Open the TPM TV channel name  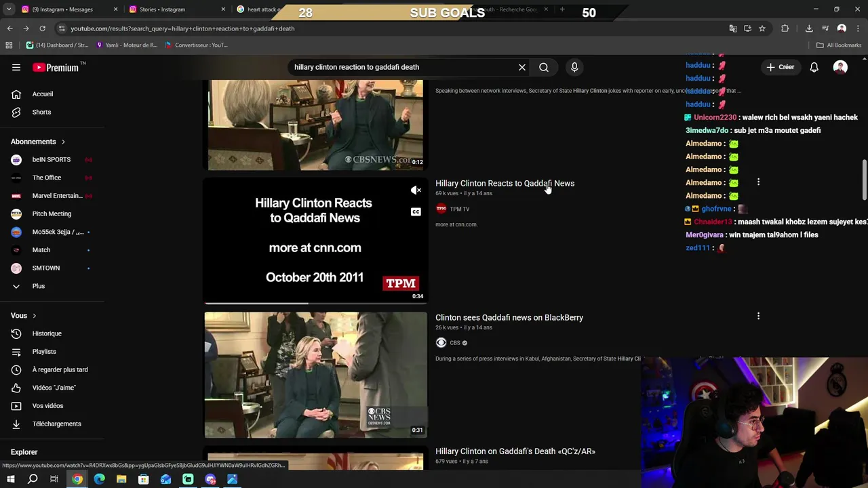coord(459,209)
